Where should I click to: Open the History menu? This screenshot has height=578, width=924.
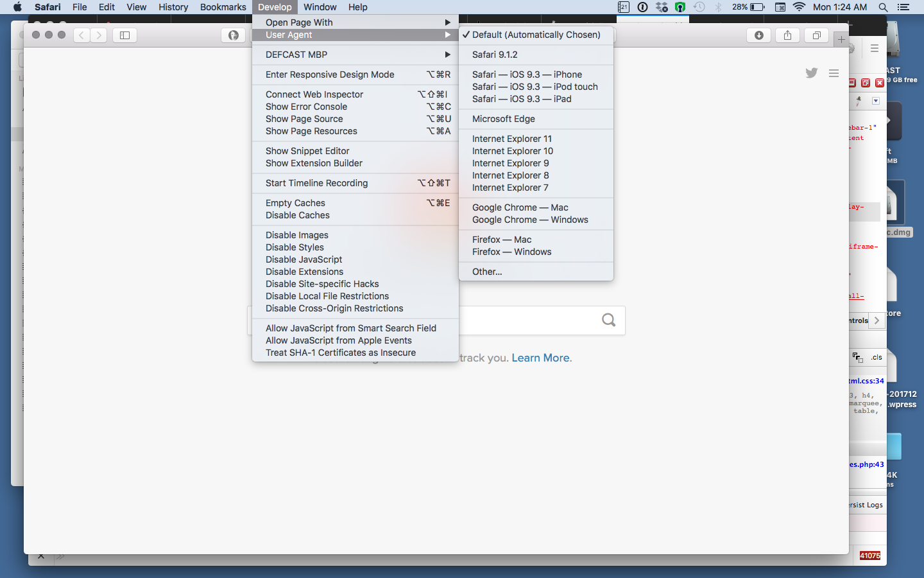(x=173, y=7)
